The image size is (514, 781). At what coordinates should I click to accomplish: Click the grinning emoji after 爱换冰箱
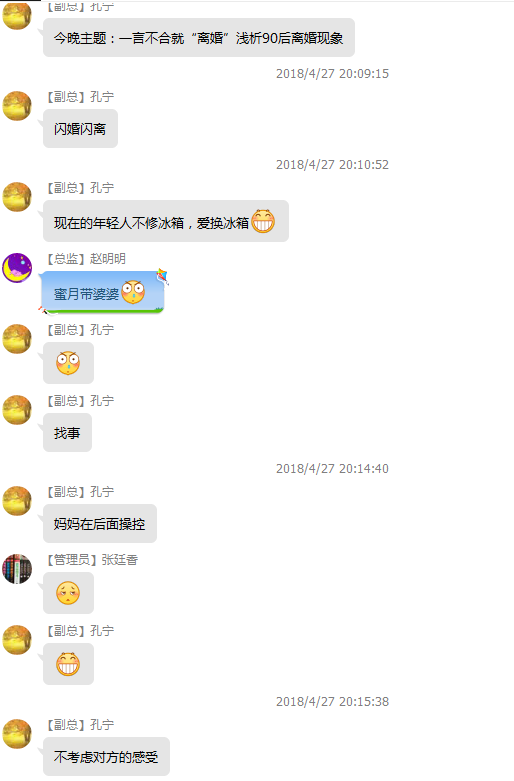point(263,221)
